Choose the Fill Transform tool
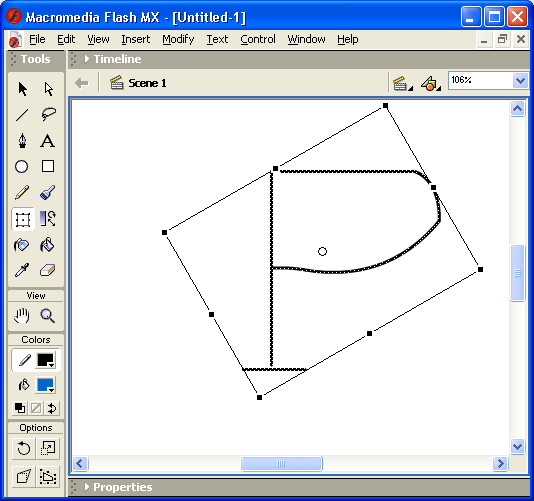Image resolution: width=534 pixels, height=501 pixels. coord(48,219)
